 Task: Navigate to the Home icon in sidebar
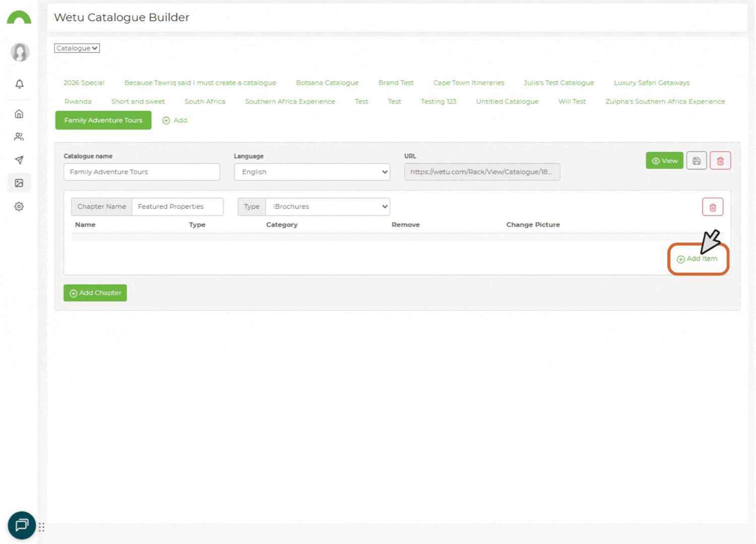click(19, 114)
